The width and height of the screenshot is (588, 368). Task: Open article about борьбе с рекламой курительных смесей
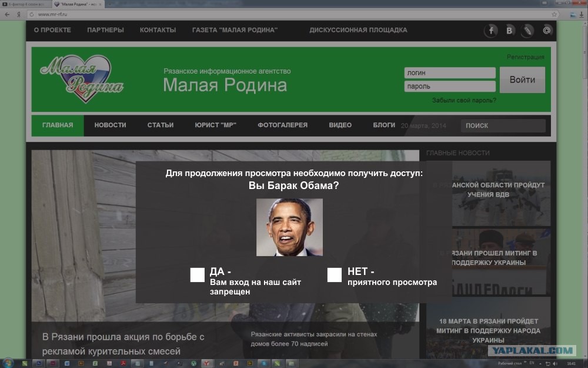[x=123, y=344]
